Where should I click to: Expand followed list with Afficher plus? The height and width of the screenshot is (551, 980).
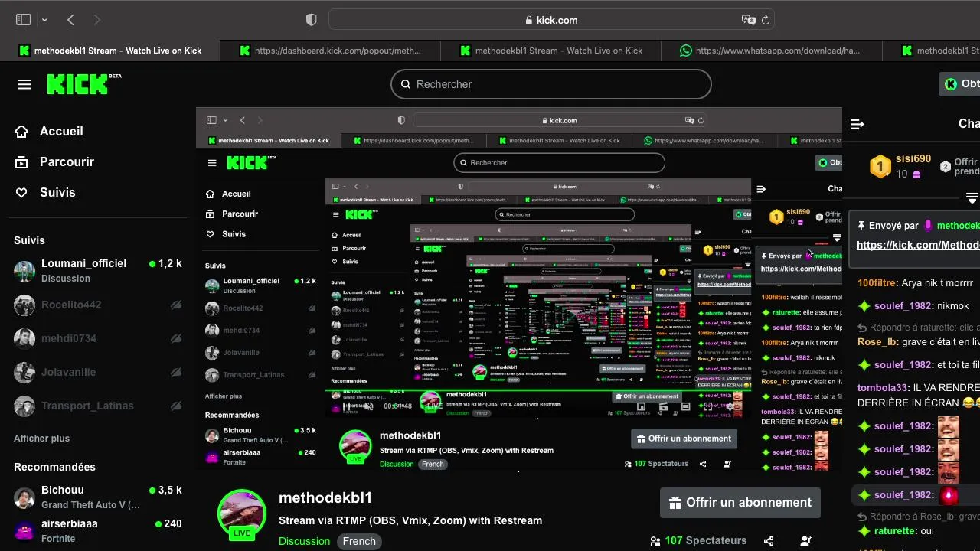[x=41, y=439]
